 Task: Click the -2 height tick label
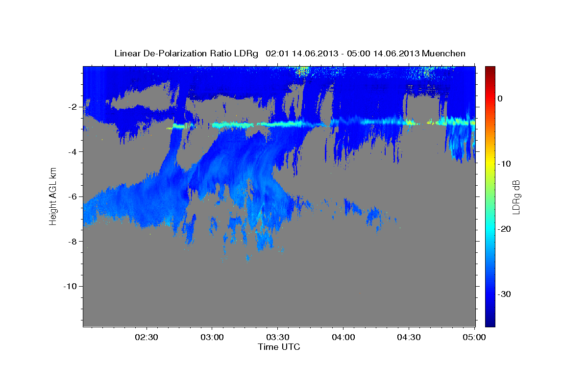tap(73, 107)
